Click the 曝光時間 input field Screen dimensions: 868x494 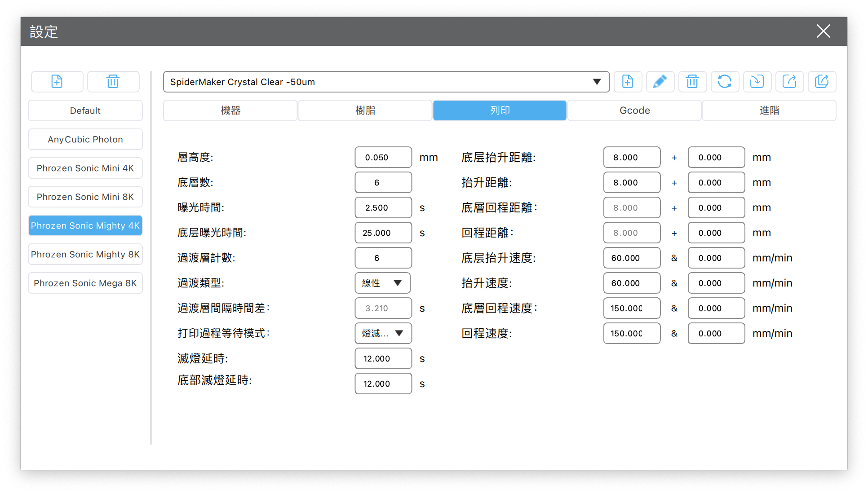(383, 207)
